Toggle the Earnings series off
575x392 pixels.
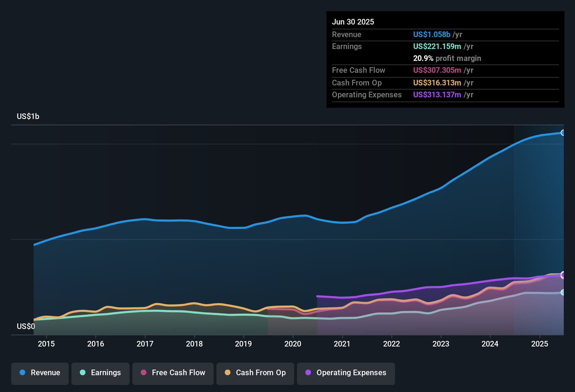[x=101, y=373]
